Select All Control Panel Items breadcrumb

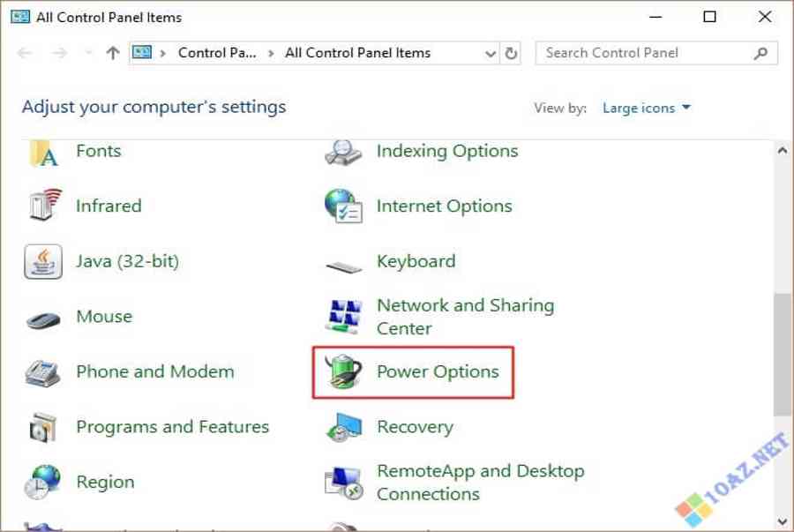point(357,53)
